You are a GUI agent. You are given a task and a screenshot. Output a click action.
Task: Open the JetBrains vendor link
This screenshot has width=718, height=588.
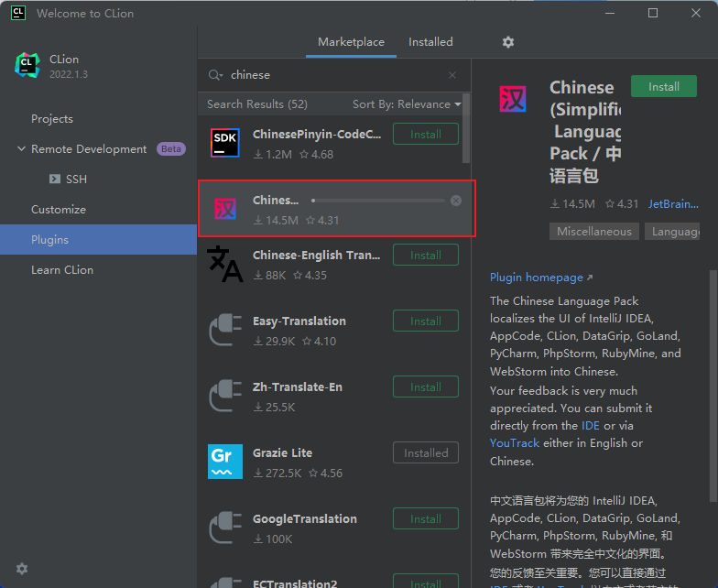click(x=673, y=204)
